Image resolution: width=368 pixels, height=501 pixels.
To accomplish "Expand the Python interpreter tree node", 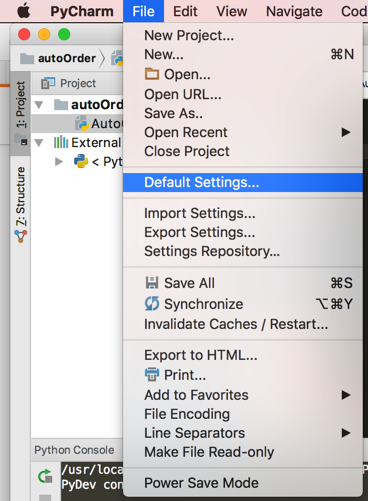I will point(59,162).
